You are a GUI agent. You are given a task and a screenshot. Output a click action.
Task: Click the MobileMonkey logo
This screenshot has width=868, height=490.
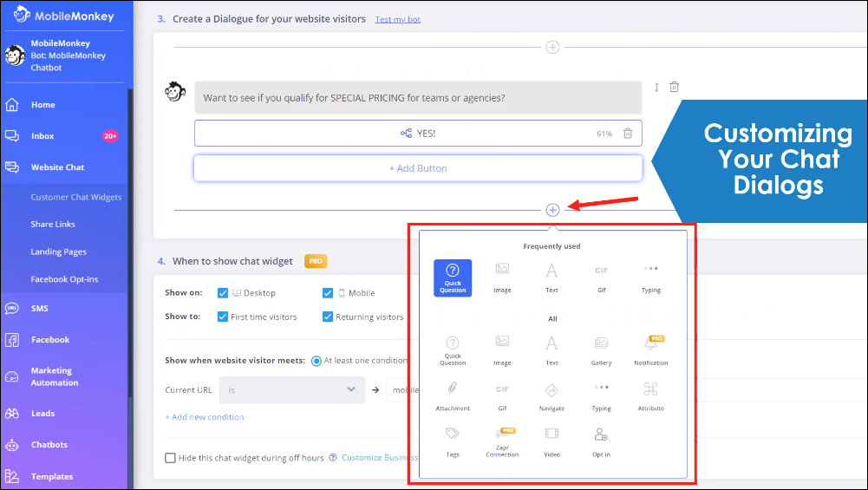click(63, 15)
